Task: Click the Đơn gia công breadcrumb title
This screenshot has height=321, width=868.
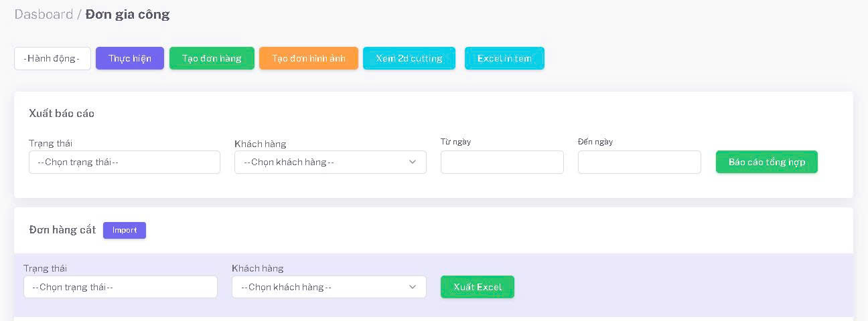Action: pos(127,14)
